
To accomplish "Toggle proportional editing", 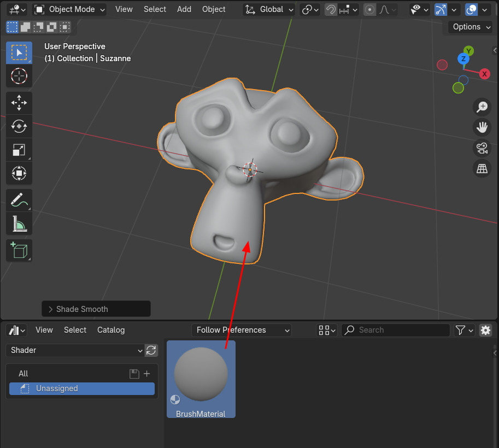I will tap(369, 10).
